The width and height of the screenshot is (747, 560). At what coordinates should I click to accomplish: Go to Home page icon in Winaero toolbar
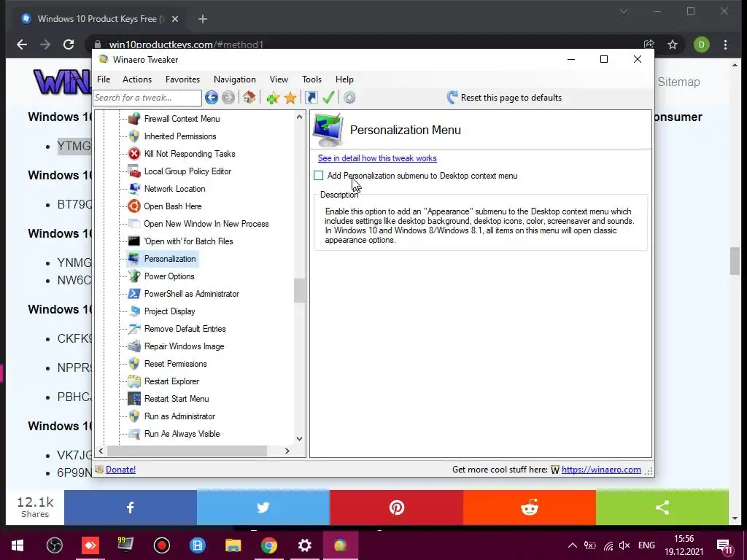tap(249, 98)
